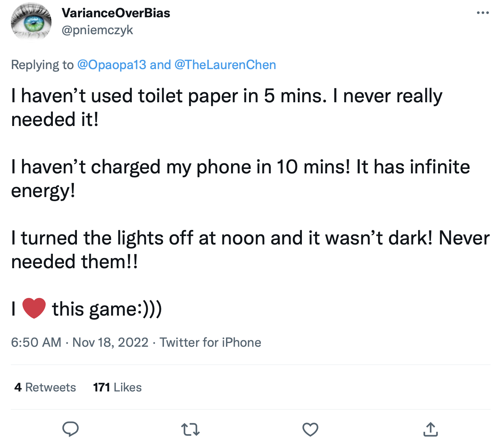Open the @TheLaurenChen mention link

(225, 65)
